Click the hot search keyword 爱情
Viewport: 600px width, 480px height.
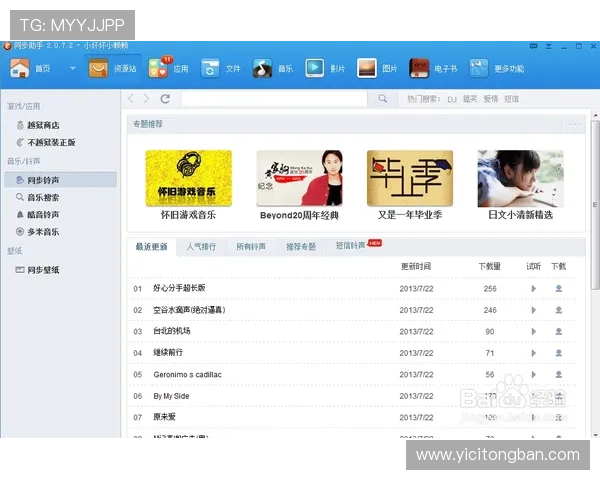click(491, 99)
